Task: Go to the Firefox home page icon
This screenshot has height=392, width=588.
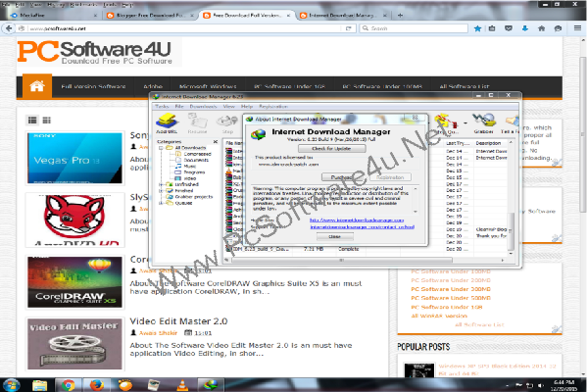Action: click(x=541, y=28)
